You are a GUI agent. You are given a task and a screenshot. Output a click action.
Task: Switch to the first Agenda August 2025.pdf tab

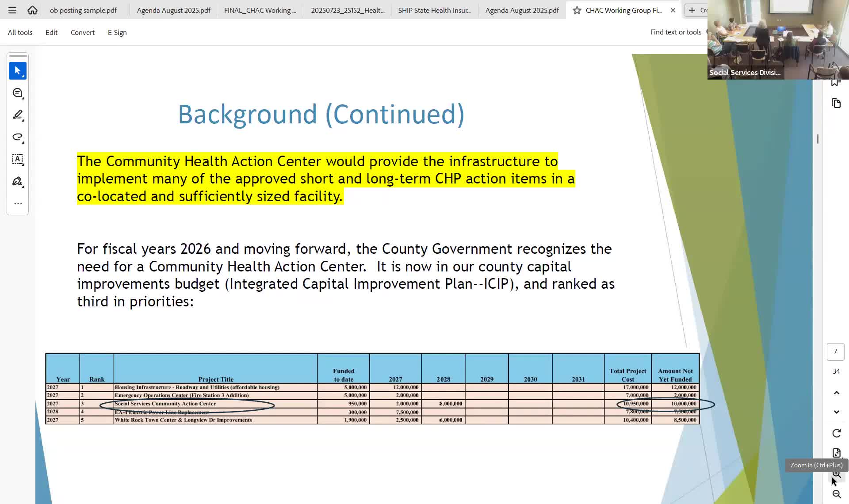[x=173, y=10]
